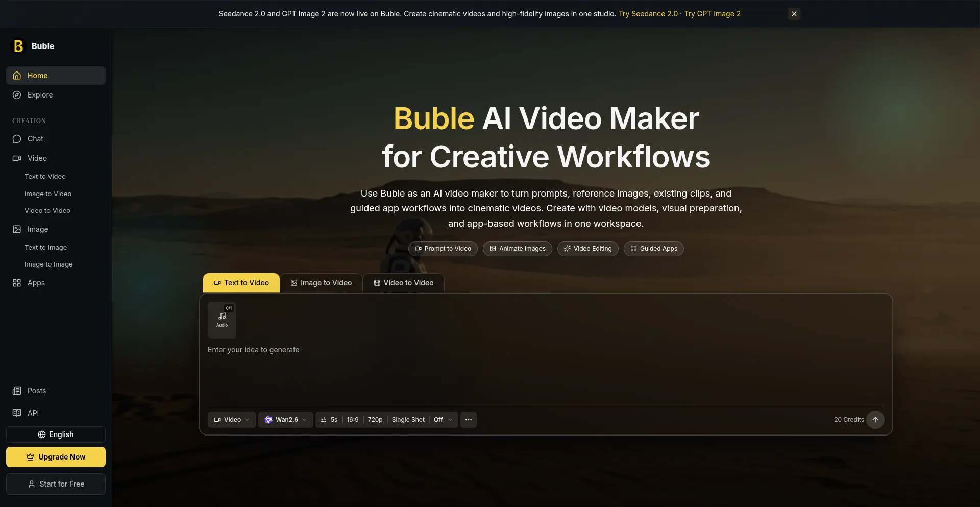Open the Posts page
The width and height of the screenshot is (980, 507).
[x=56, y=391]
